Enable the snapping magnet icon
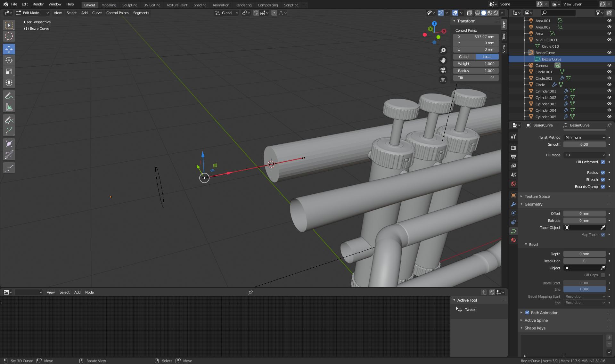The height and width of the screenshot is (364, 615). pyautogui.click(x=256, y=13)
